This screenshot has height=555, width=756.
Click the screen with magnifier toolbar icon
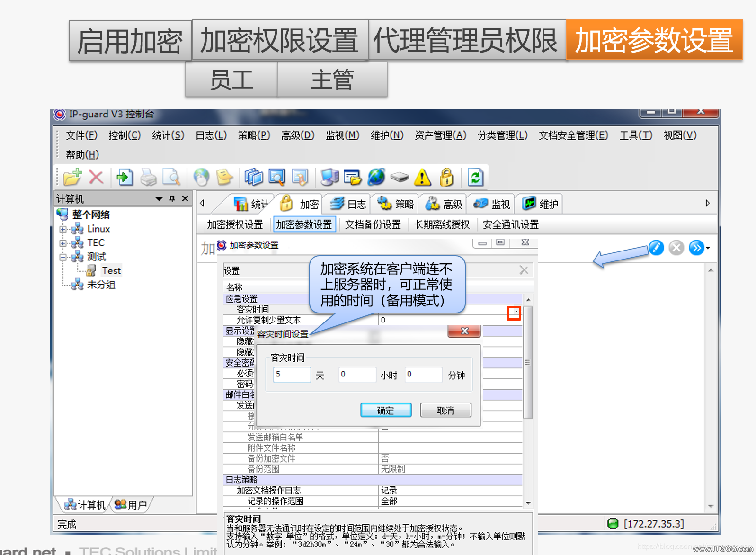[x=276, y=178]
